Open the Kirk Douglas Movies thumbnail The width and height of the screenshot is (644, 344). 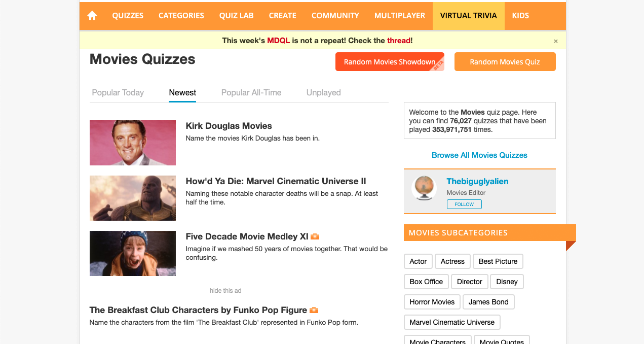coord(133,143)
